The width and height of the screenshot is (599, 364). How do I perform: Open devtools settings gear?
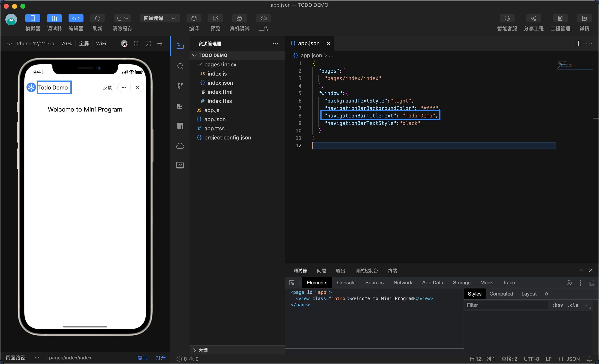click(x=569, y=283)
